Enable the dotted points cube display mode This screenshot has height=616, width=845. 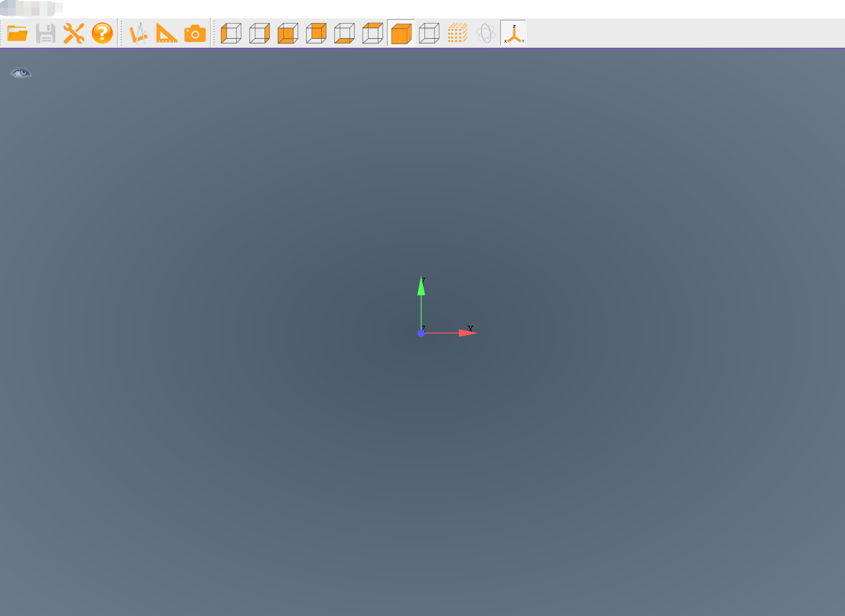point(457,33)
